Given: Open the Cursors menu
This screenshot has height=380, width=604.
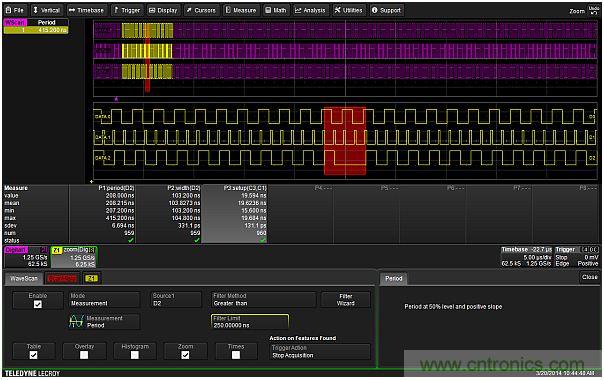Looking at the screenshot, I should point(201,10).
